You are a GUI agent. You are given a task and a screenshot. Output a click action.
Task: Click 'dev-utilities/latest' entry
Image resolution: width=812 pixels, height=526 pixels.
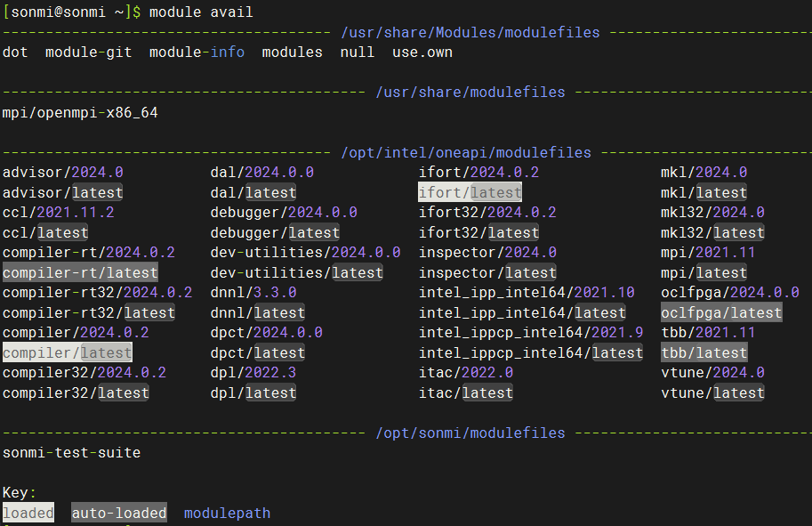pos(297,272)
